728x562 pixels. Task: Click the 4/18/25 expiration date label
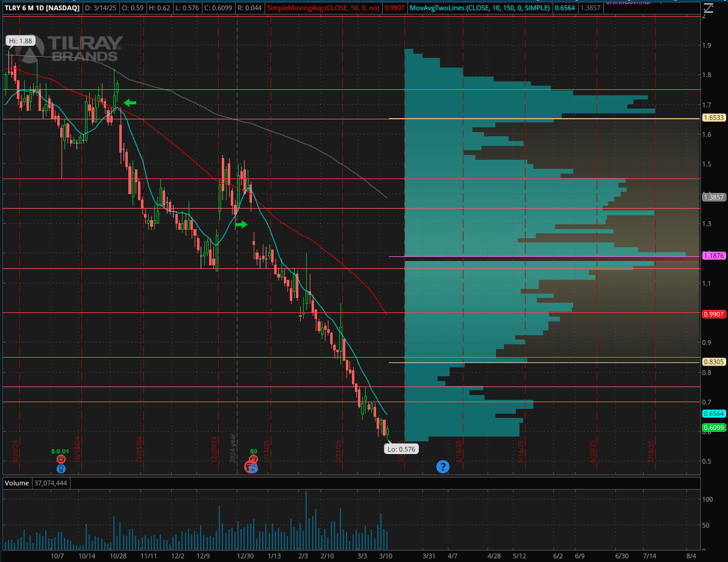coord(460,451)
